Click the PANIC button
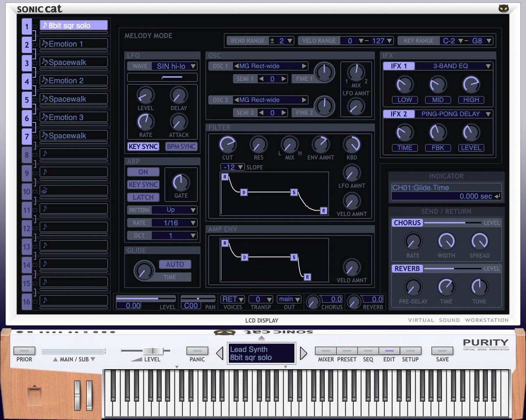Viewport: 526px width, 420px height. tap(197, 351)
